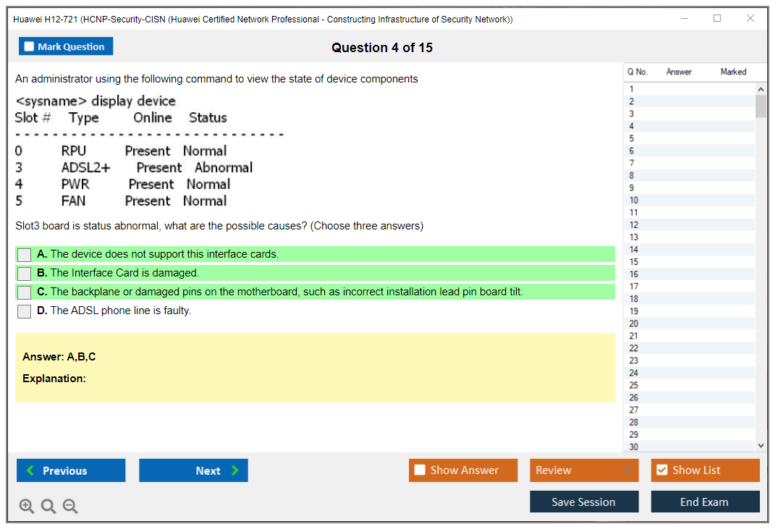Toggle the Show Answer checkbox

(x=420, y=470)
